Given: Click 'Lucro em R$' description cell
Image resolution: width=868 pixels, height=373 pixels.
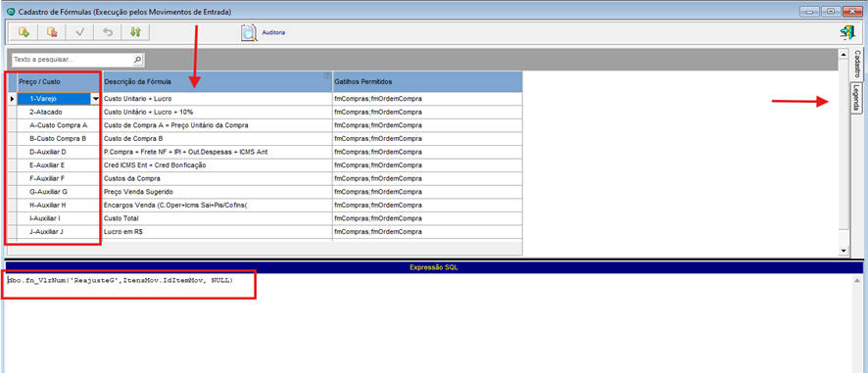Looking at the screenshot, I should click(x=217, y=232).
